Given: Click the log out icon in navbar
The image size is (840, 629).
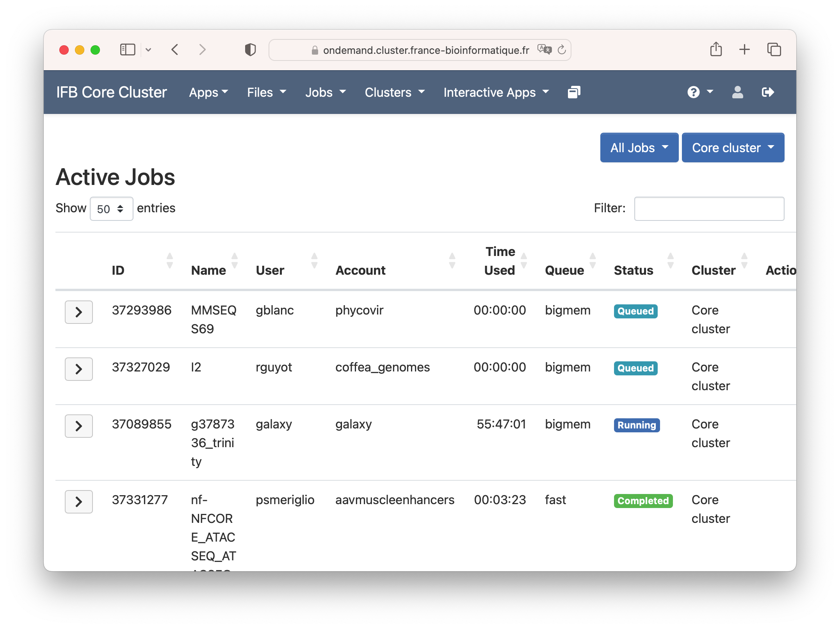Looking at the screenshot, I should [x=767, y=92].
